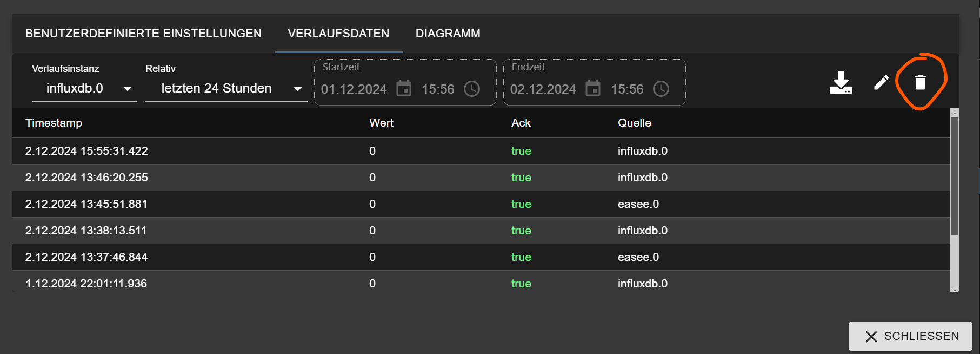980x354 pixels.
Task: Click the Startzeit date field 01.12.2024
Action: coord(354,89)
